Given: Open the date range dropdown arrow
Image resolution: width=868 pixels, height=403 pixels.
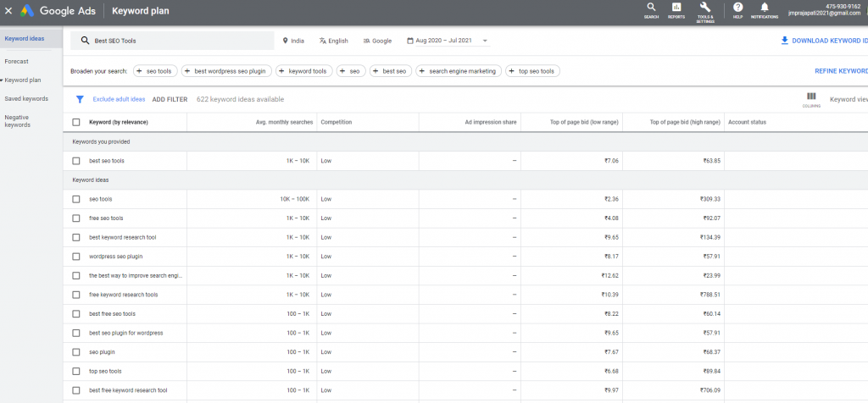Looking at the screenshot, I should tap(485, 41).
